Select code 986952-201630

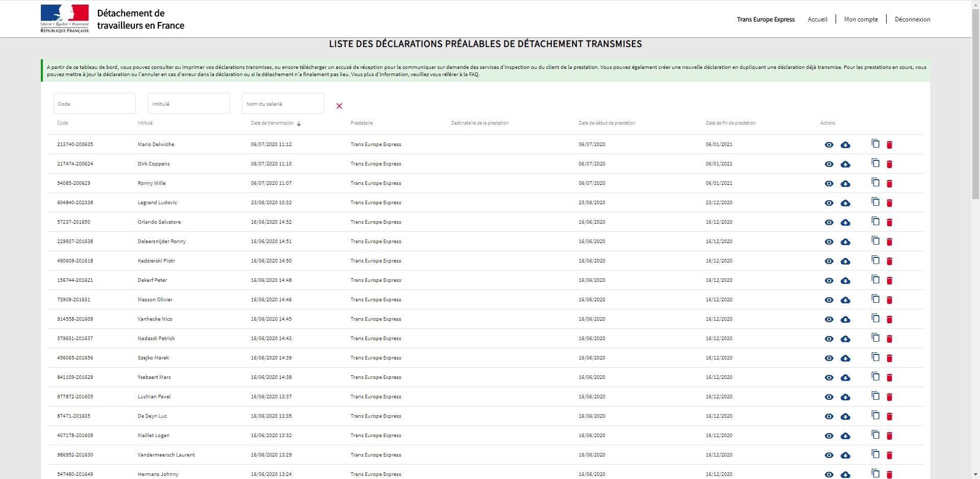click(75, 455)
